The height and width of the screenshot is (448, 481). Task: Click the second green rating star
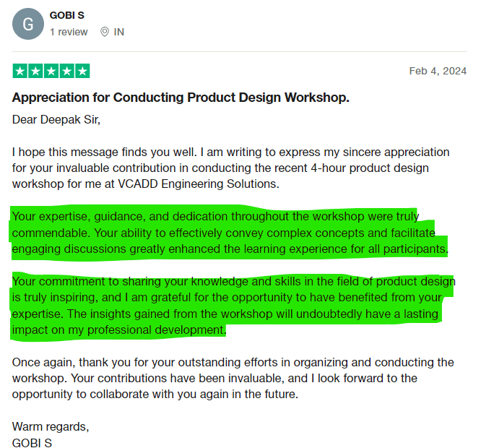(35, 71)
